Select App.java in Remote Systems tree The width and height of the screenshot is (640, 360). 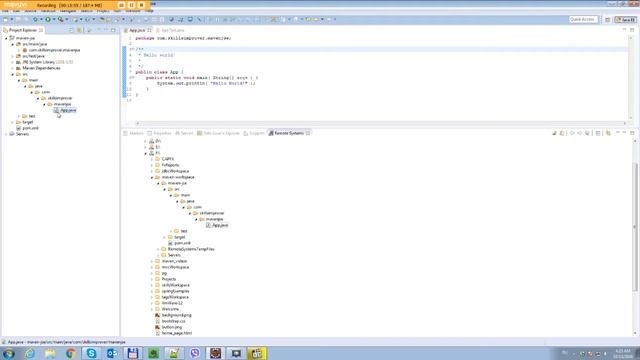(x=220, y=225)
